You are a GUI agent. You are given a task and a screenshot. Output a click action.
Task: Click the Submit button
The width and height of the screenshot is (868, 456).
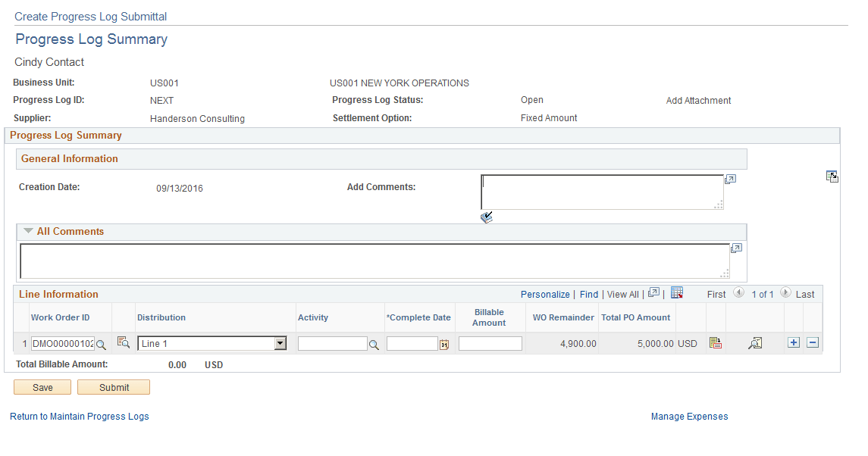click(x=114, y=387)
